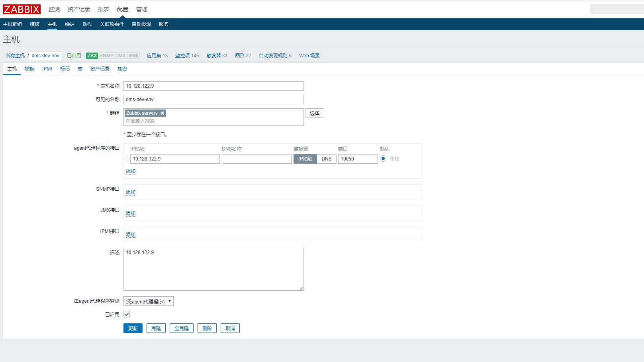
Task: Go to 动作 submenu
Action: click(x=87, y=24)
